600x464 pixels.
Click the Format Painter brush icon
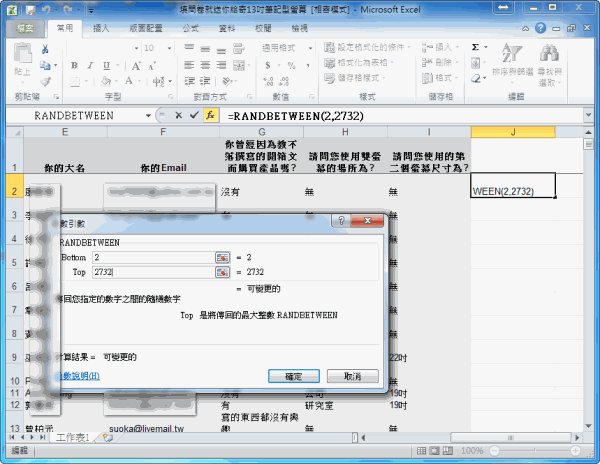[46, 81]
